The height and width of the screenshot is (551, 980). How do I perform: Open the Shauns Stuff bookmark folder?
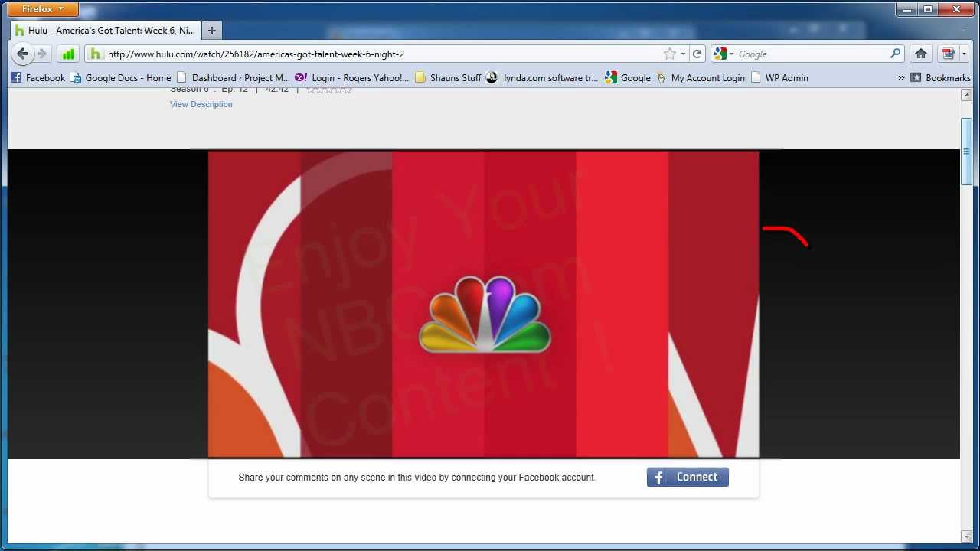(x=448, y=77)
